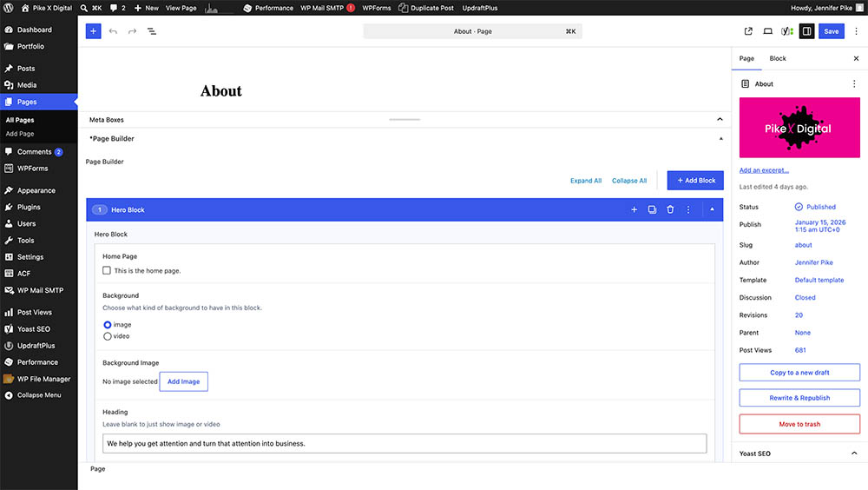The height and width of the screenshot is (490, 868).
Task: Open the Yoast SEO toolbar icon
Action: (x=786, y=31)
